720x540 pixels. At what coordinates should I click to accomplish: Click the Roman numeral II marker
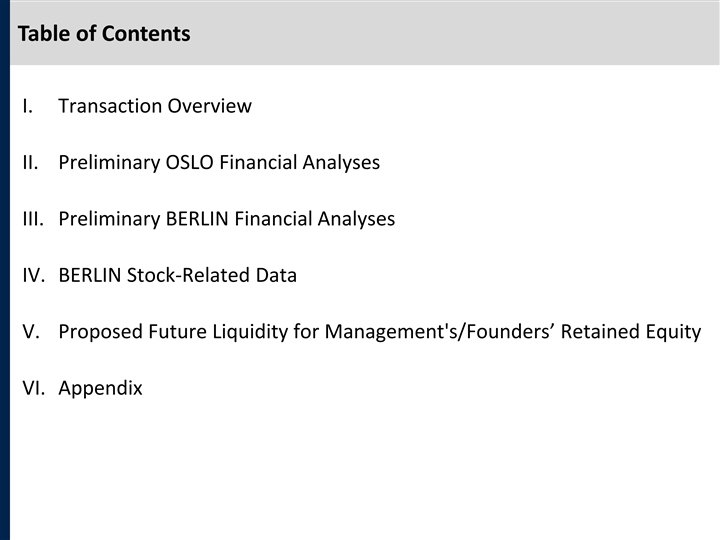pos(29,162)
